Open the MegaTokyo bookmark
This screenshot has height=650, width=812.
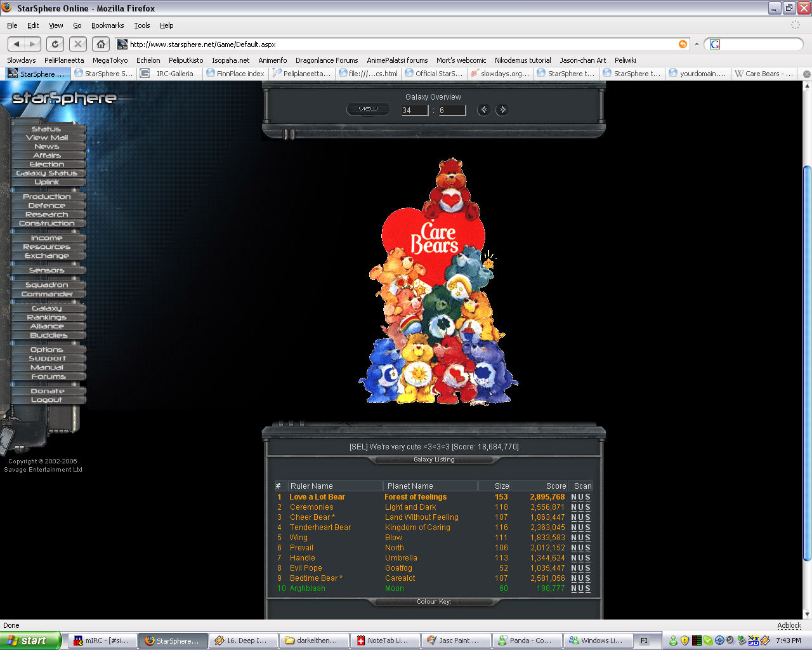tap(110, 60)
